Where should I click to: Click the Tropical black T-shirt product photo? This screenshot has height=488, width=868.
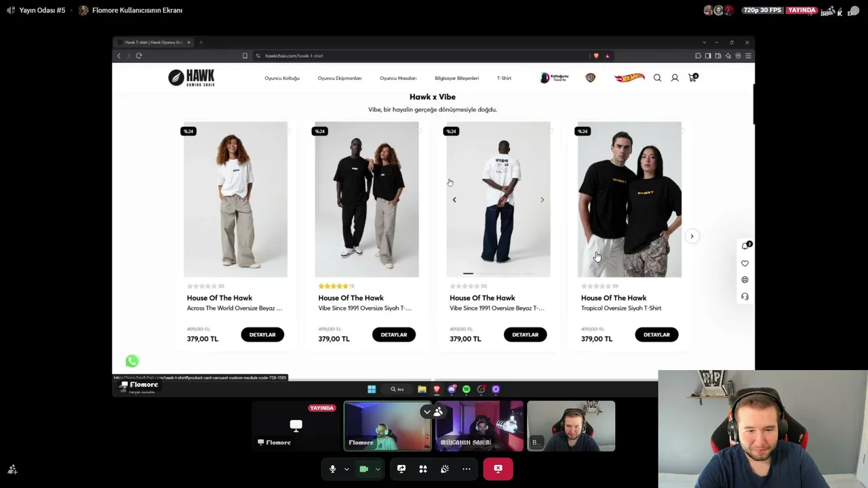pos(629,199)
